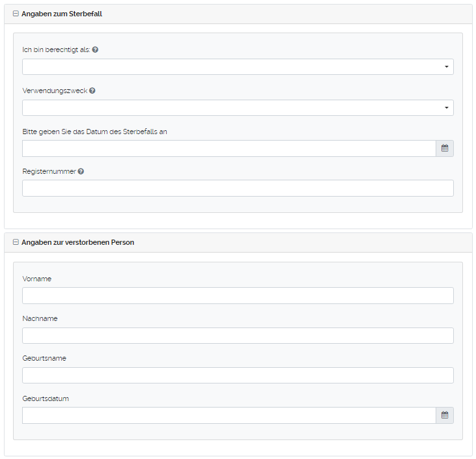Image resolution: width=476 pixels, height=459 pixels.
Task: Open calendar picker for Geburtsdatum
Action: pos(445,415)
